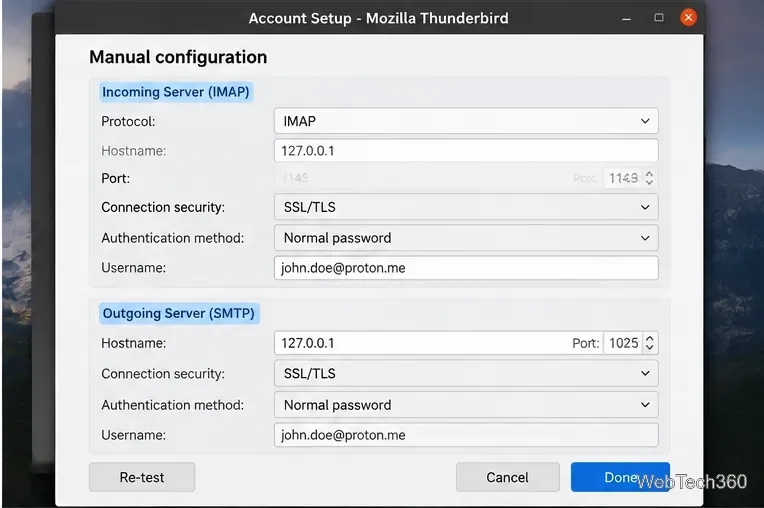Click the Incoming Server (IMAP) heading

click(176, 92)
